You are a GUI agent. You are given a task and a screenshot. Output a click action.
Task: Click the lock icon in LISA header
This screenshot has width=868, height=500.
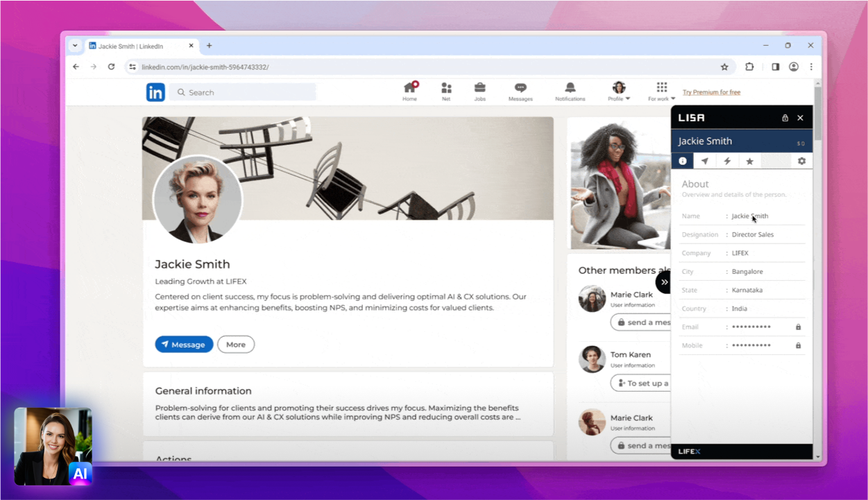tap(785, 118)
